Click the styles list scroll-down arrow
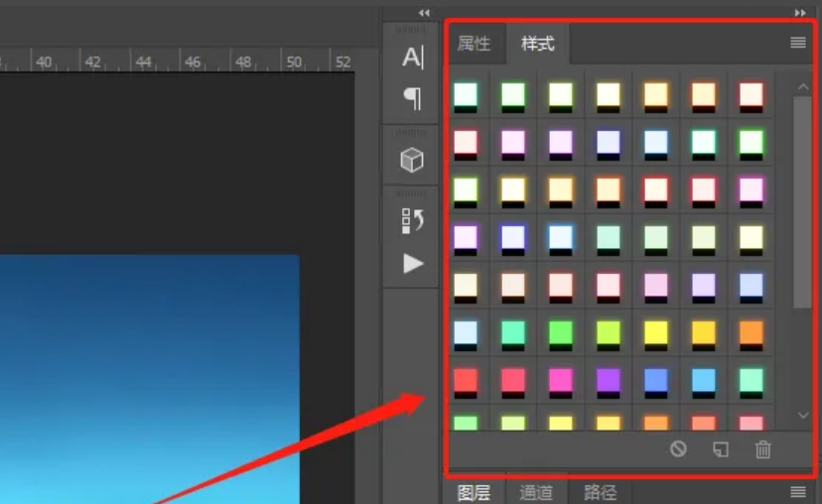Viewport: 822px width, 504px height. click(803, 415)
